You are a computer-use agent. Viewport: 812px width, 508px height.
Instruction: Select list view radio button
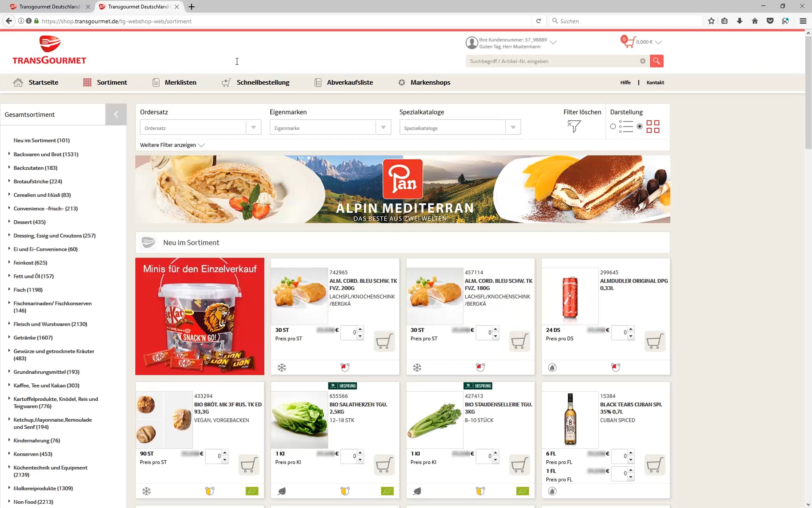click(613, 126)
